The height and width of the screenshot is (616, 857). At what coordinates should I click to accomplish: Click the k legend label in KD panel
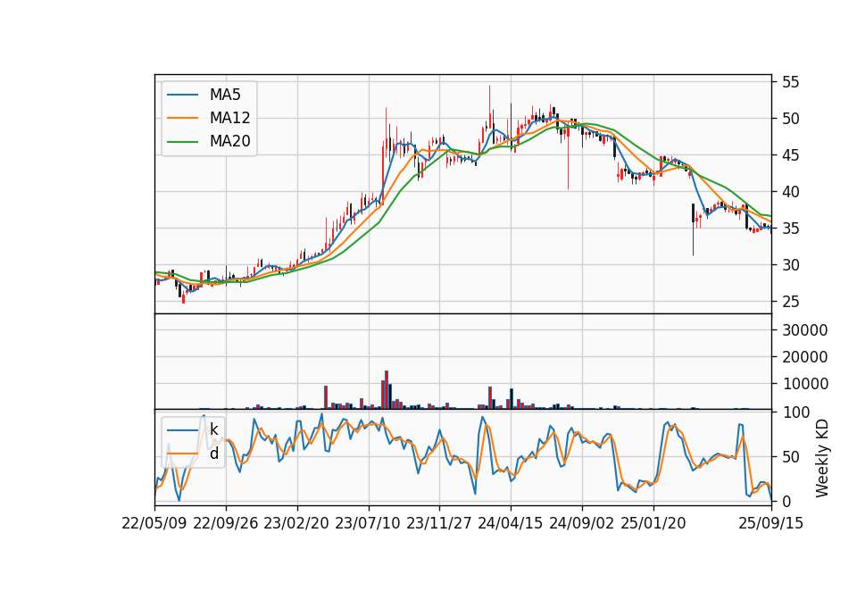213,429
